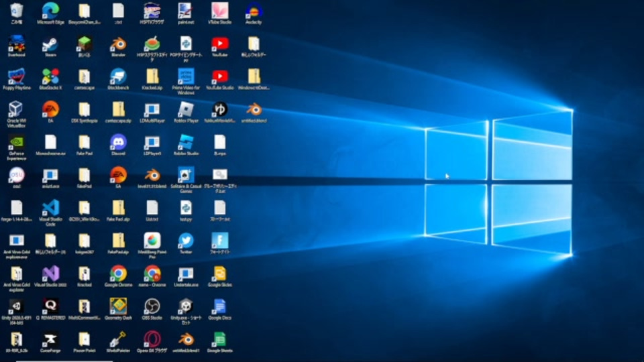Open Prime Video for Windows
644x362 pixels.
[186, 76]
